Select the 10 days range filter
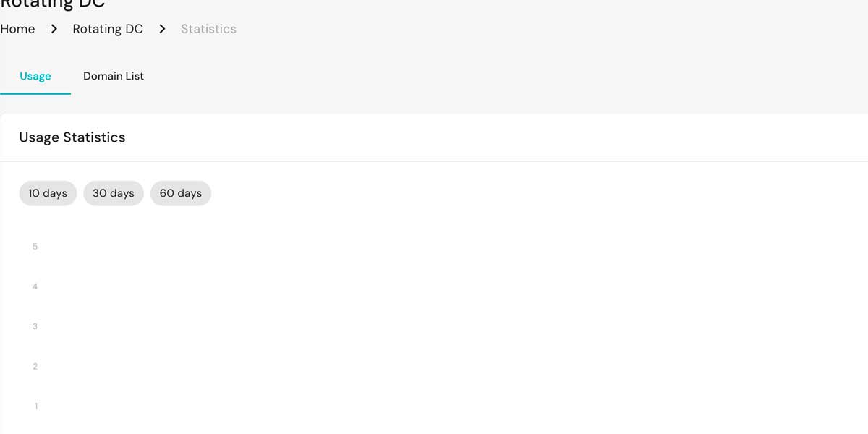This screenshot has height=434, width=868. click(48, 193)
